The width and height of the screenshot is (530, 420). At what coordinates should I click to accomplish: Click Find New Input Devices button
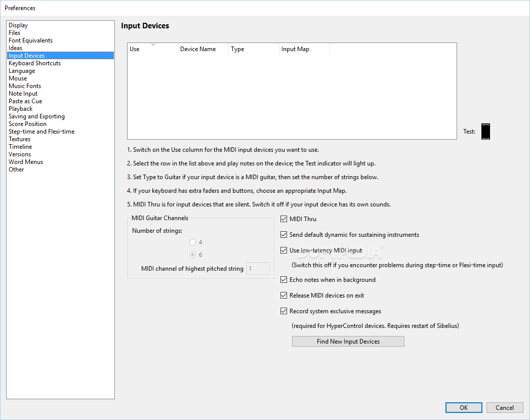point(348,341)
